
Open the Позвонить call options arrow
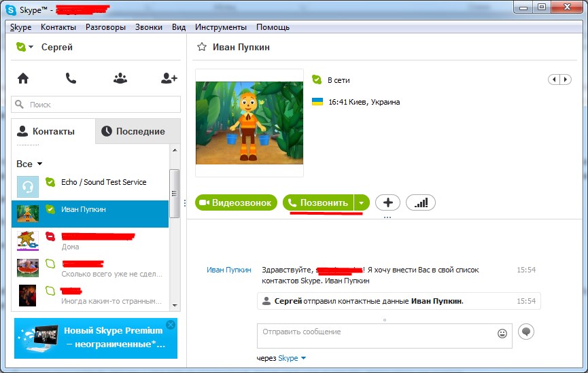tap(362, 203)
